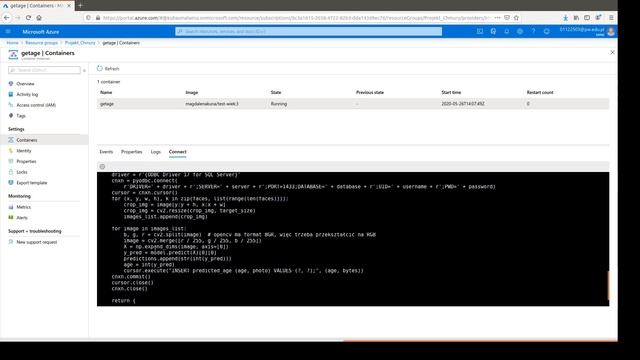The height and width of the screenshot is (360, 640).
Task: Click the icon above the terminal
Action: coord(102,167)
